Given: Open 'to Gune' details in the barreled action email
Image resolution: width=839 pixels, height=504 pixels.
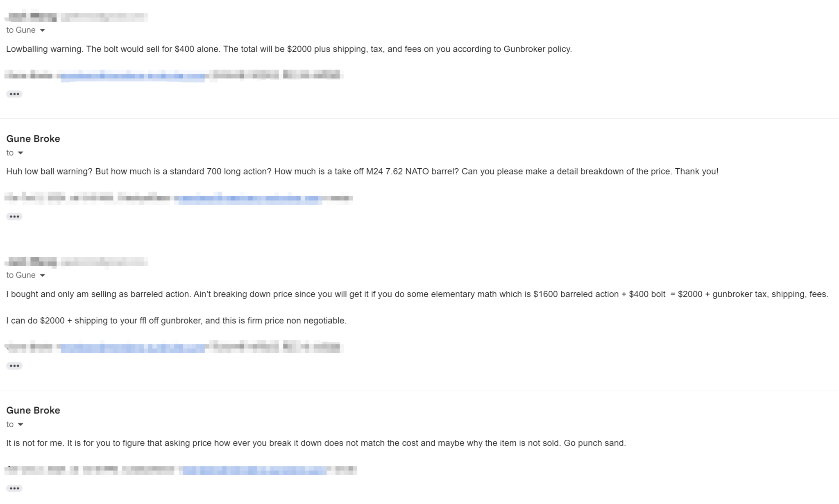Looking at the screenshot, I should pyautogui.click(x=42, y=276).
